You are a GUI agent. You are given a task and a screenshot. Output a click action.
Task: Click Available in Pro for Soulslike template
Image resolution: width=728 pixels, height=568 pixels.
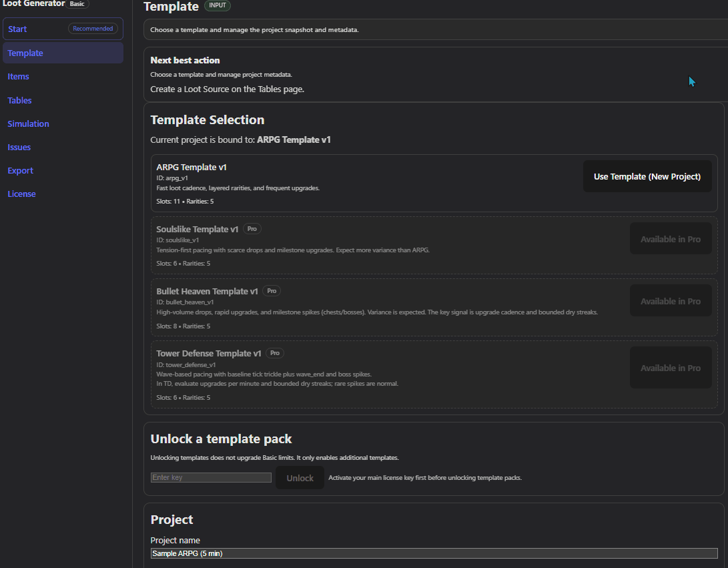click(670, 239)
